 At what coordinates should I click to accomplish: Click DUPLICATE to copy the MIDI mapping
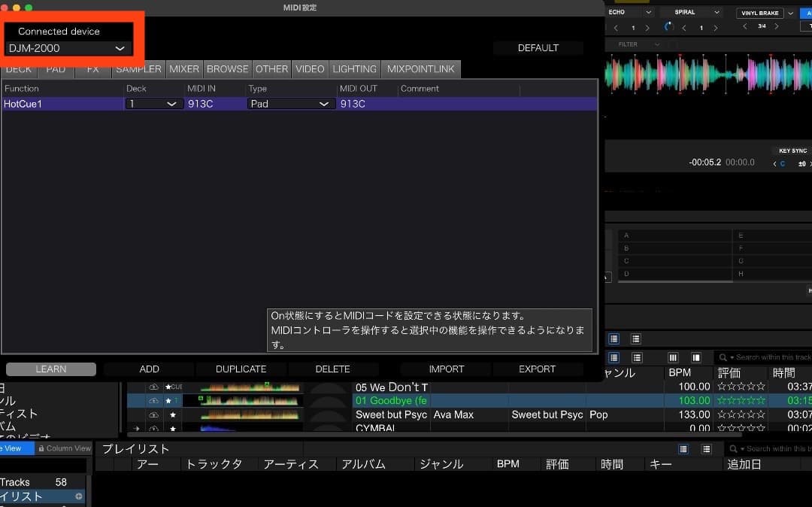point(241,369)
